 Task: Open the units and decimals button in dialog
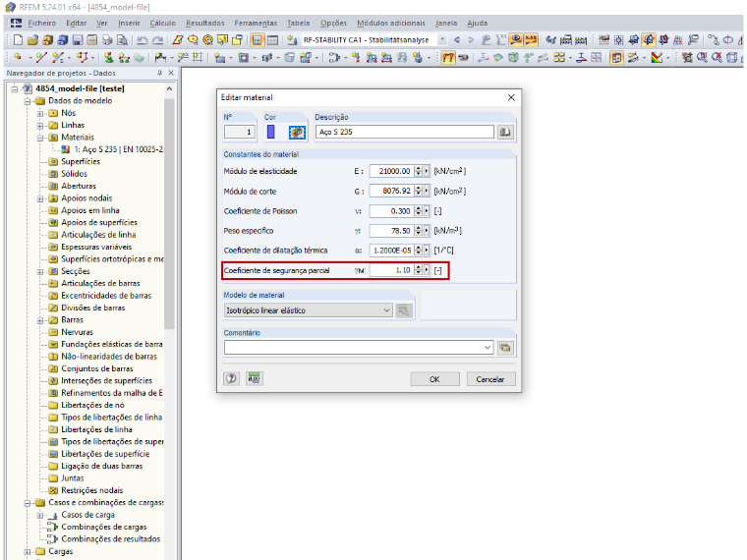[255, 378]
